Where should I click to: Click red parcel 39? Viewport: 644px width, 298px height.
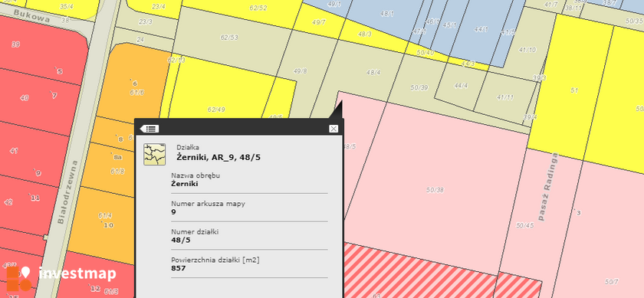[15, 44]
